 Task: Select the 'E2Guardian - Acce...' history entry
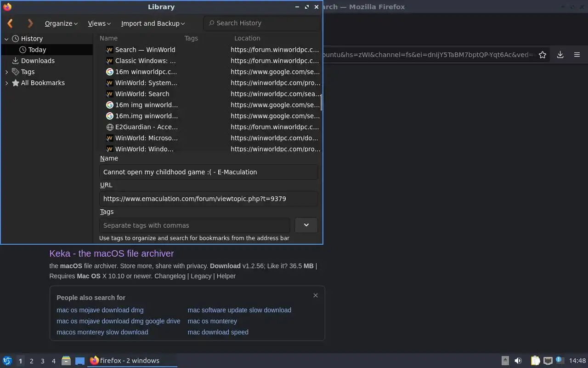(x=207, y=127)
